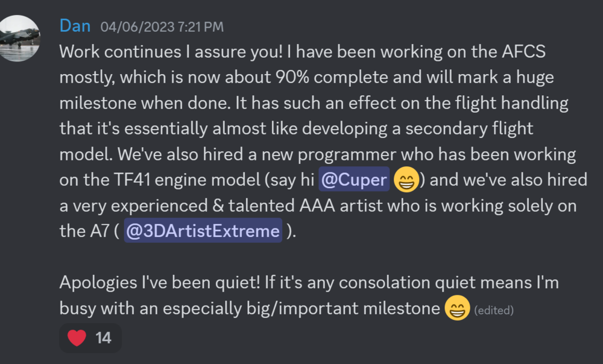The height and width of the screenshot is (364, 603).
Task: Click the grinning emoji beside @Cuper
Action: [x=406, y=180]
